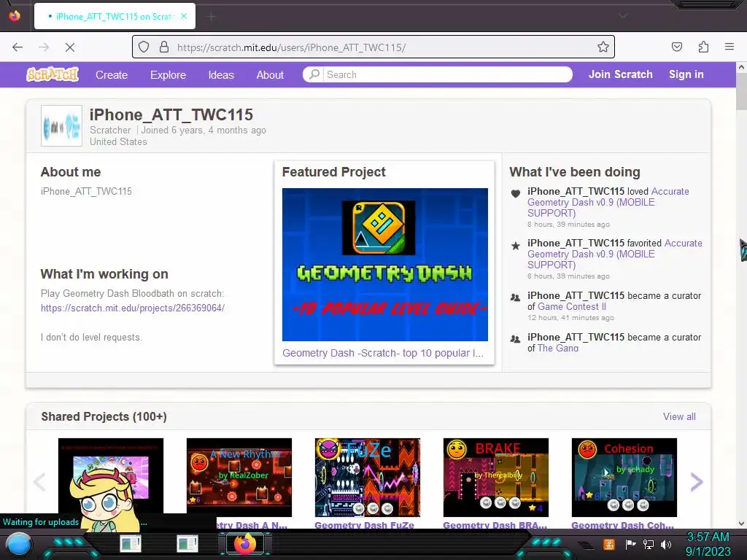Click the page scrollbar thumb
This screenshot has height=560, width=747.
tap(741, 91)
